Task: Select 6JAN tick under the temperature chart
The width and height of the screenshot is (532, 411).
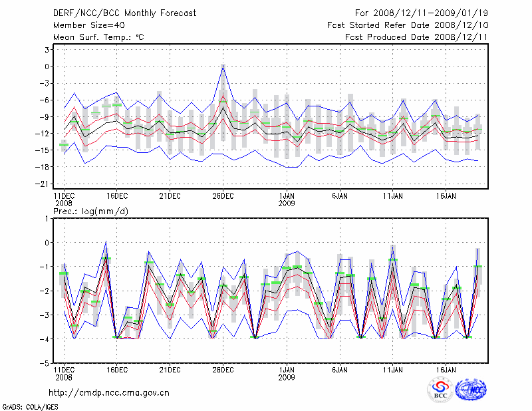Action: click(x=340, y=196)
